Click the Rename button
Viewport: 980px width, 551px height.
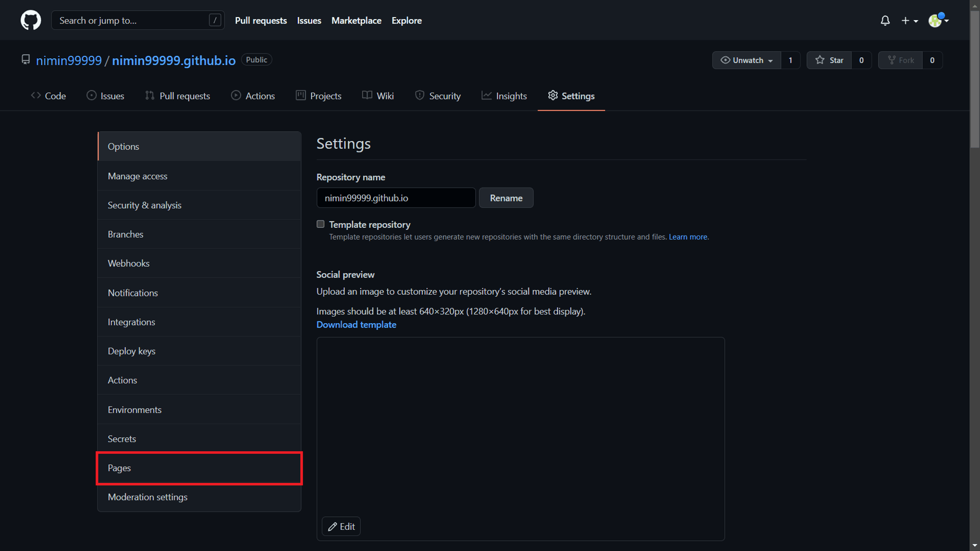pyautogui.click(x=506, y=198)
